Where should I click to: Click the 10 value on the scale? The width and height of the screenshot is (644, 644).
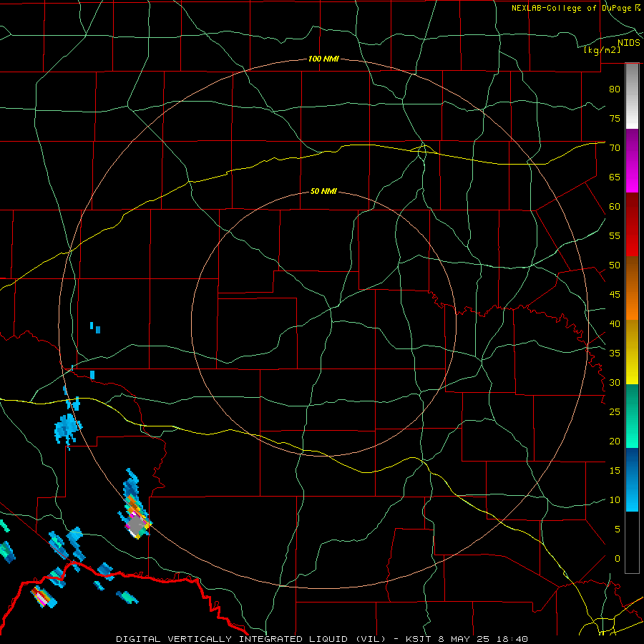(x=615, y=500)
